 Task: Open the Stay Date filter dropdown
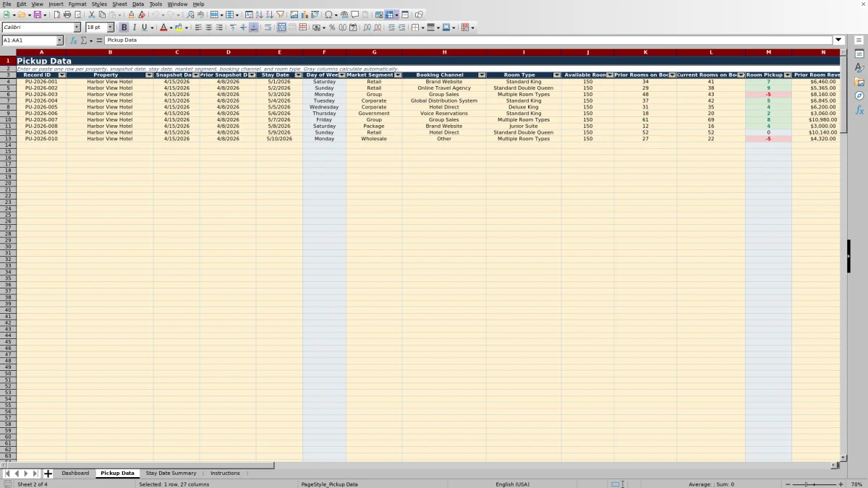click(x=299, y=75)
